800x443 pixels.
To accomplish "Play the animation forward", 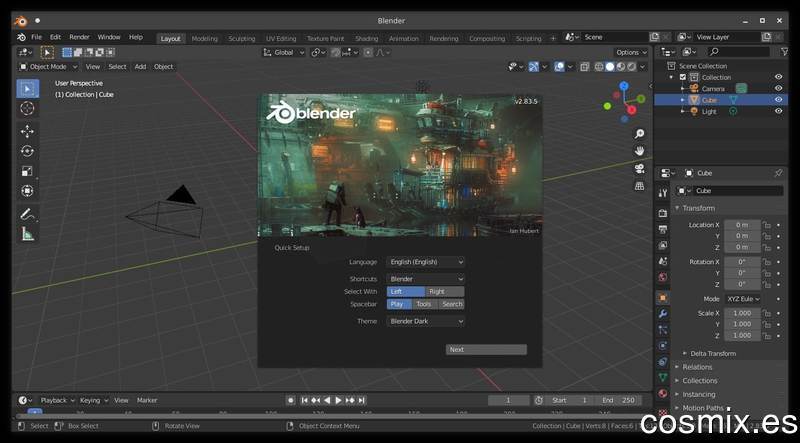I will pos(338,401).
